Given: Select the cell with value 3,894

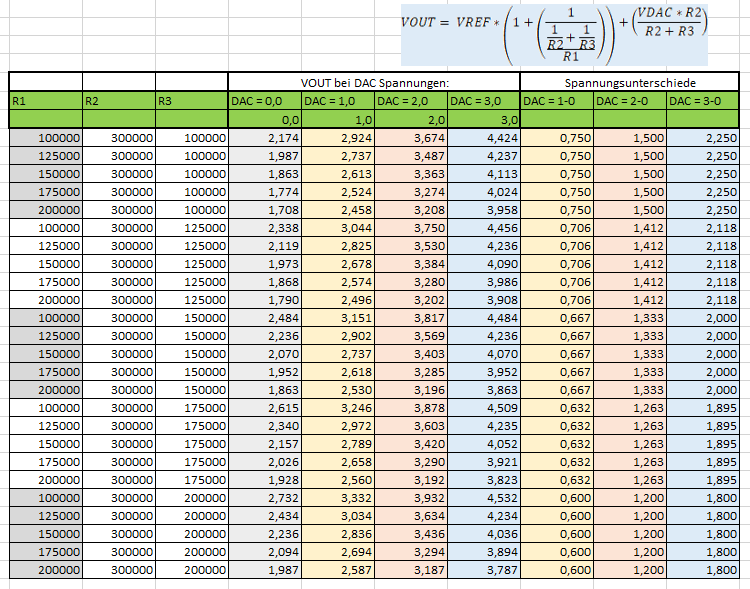Looking at the screenshot, I should click(x=484, y=552).
